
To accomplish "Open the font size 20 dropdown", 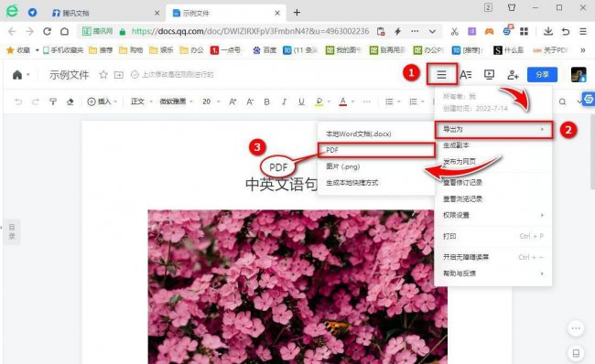I will pos(211,102).
